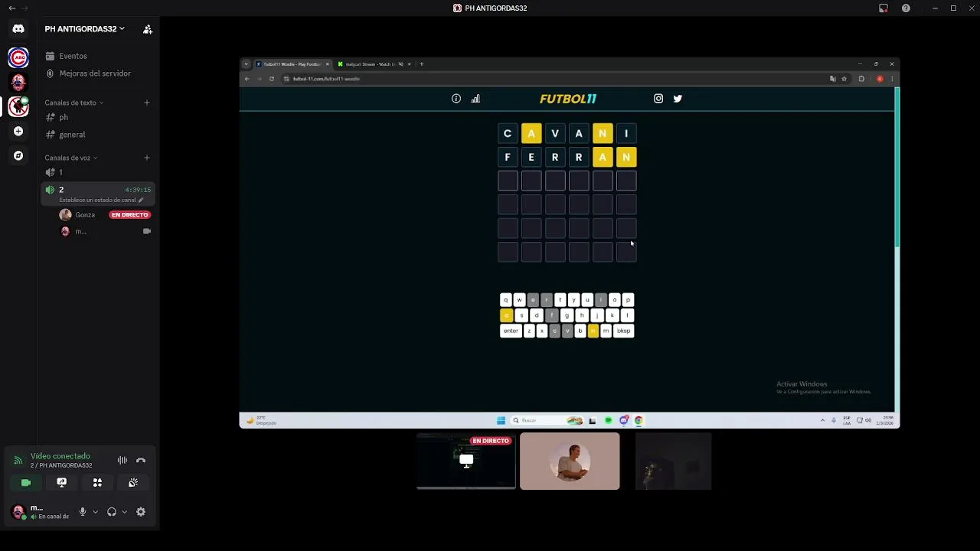The width and height of the screenshot is (980, 551).
Task: Open Futbol11 Twitter icon in the stream
Action: pyautogui.click(x=678, y=99)
